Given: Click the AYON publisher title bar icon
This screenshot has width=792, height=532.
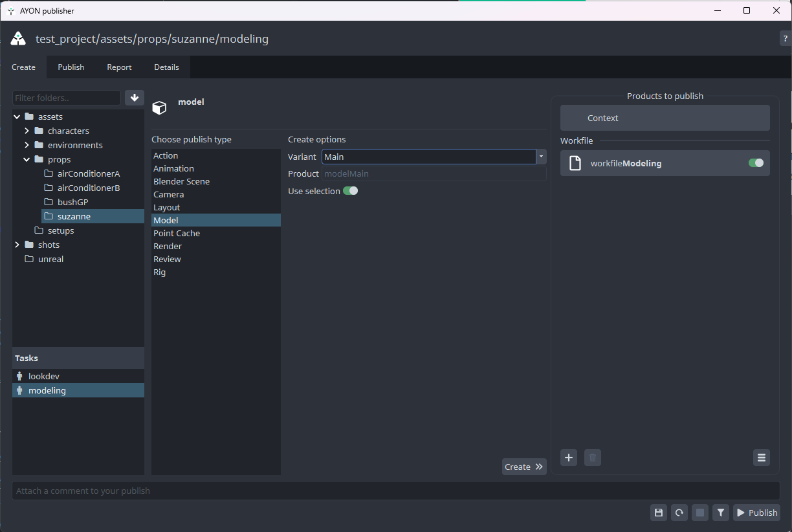Looking at the screenshot, I should 10,10.
